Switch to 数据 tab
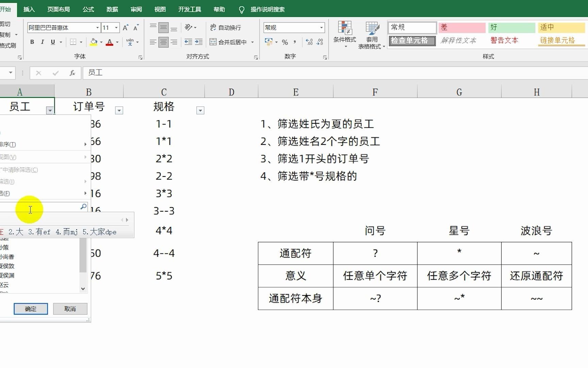Image resolution: width=588 pixels, height=368 pixels. click(112, 9)
